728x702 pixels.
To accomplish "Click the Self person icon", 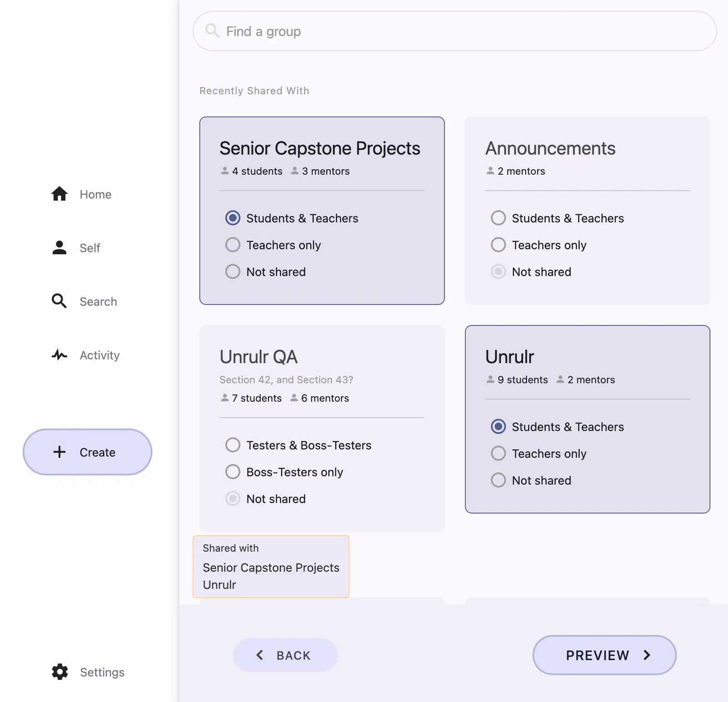I will [x=59, y=247].
